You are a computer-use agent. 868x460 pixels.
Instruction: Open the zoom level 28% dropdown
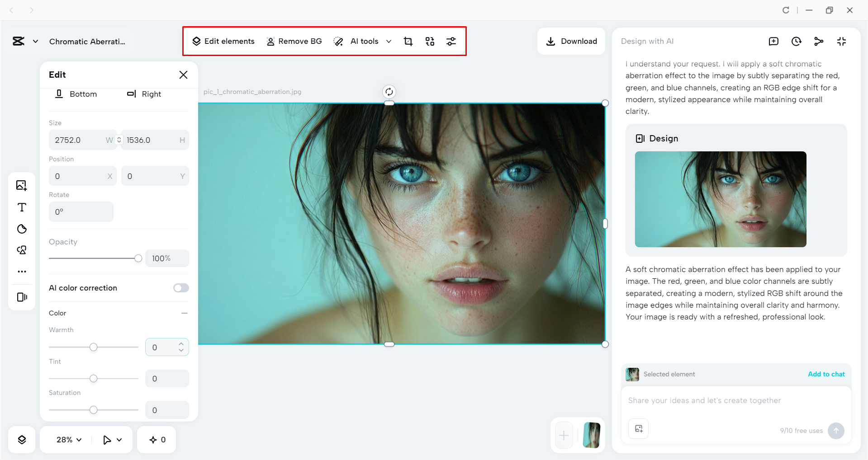[68, 439]
